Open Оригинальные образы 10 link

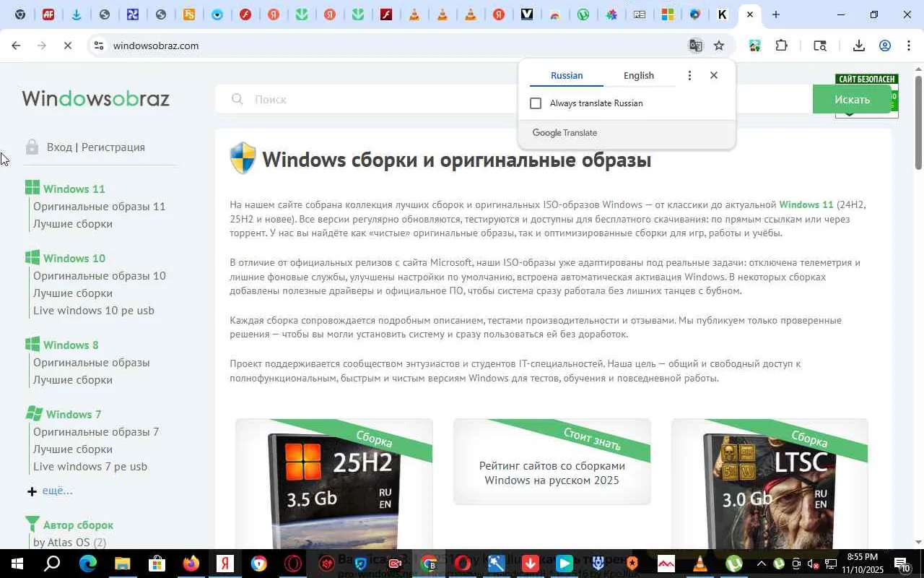pyautogui.click(x=100, y=275)
